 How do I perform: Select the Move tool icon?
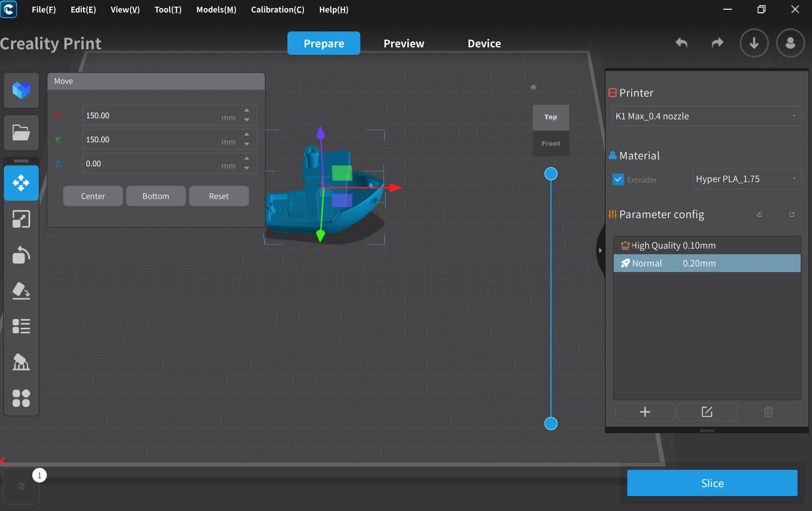tap(21, 183)
